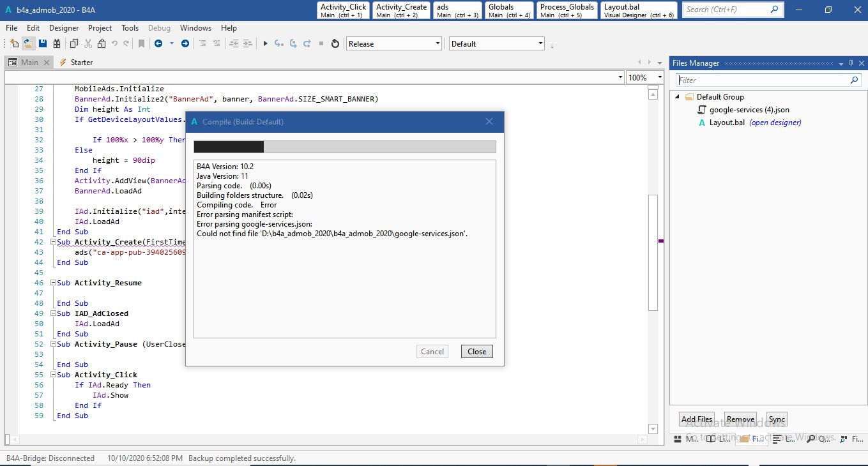Close the Compile dialog with Close button

pyautogui.click(x=476, y=351)
